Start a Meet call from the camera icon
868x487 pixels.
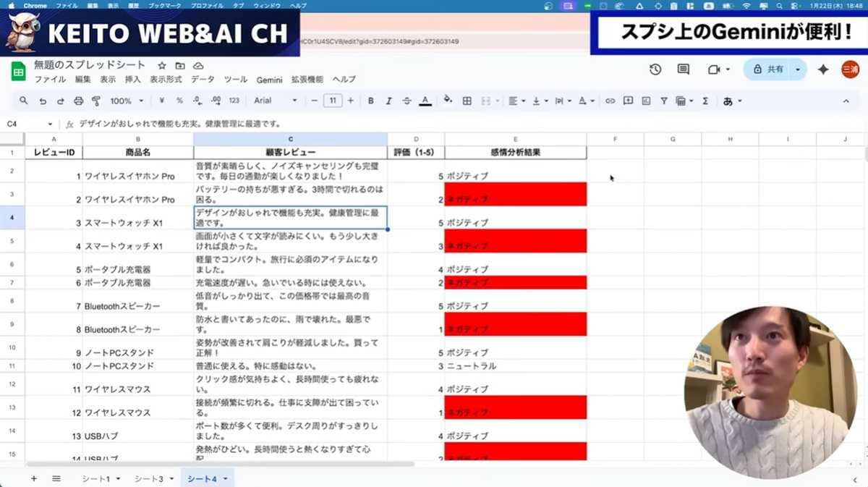click(712, 69)
